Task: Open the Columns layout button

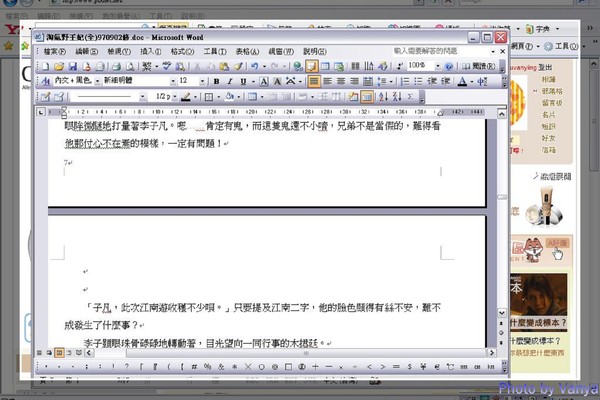Action: [355, 67]
